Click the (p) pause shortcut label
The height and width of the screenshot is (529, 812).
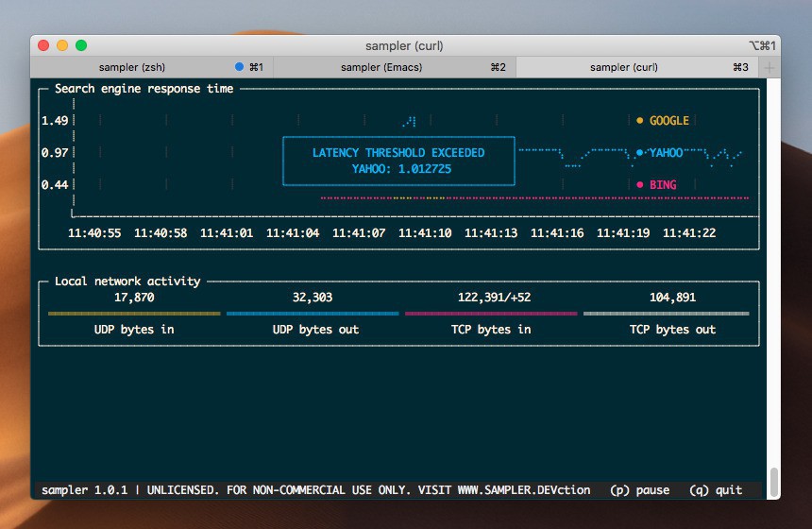pos(639,490)
